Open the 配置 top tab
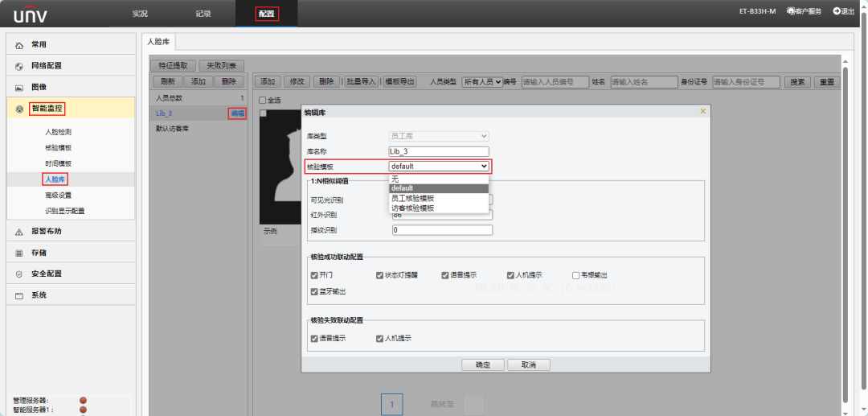This screenshot has height=416, width=868. [267, 14]
